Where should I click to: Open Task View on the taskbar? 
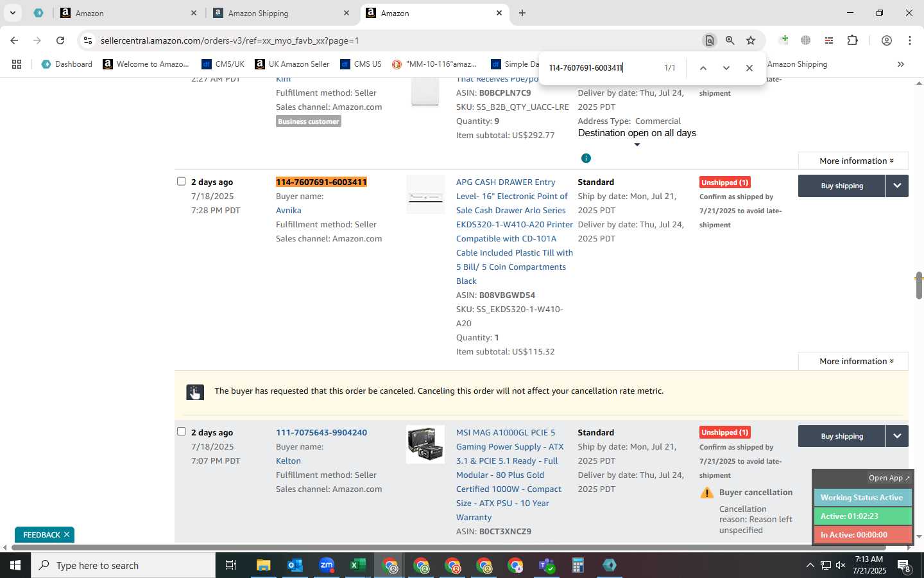point(231,565)
